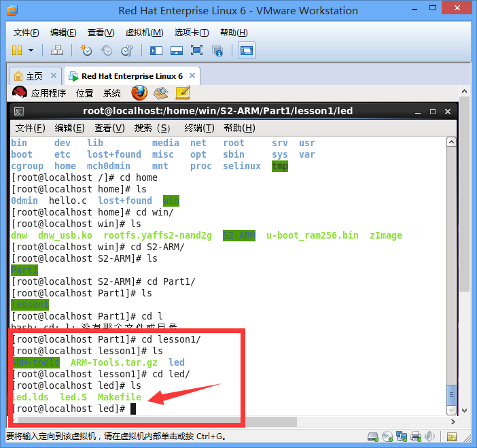Screen dimensions: 477x448
Task: Click the network adapter status icon
Action: click(402, 436)
